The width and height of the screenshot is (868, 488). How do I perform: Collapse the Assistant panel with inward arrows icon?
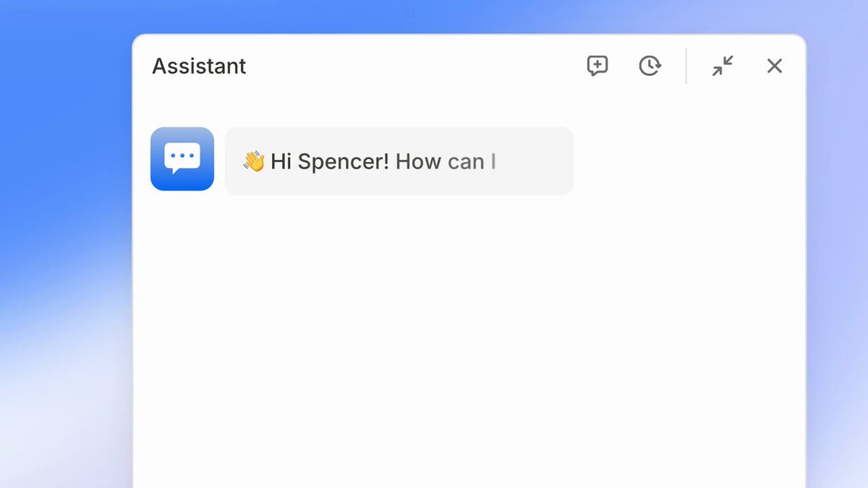coord(723,66)
